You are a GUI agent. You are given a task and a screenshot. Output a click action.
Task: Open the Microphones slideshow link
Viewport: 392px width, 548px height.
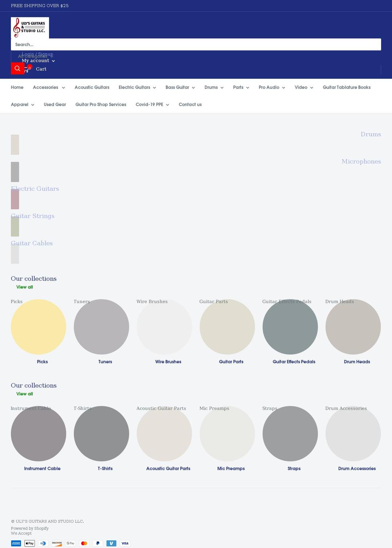361,161
